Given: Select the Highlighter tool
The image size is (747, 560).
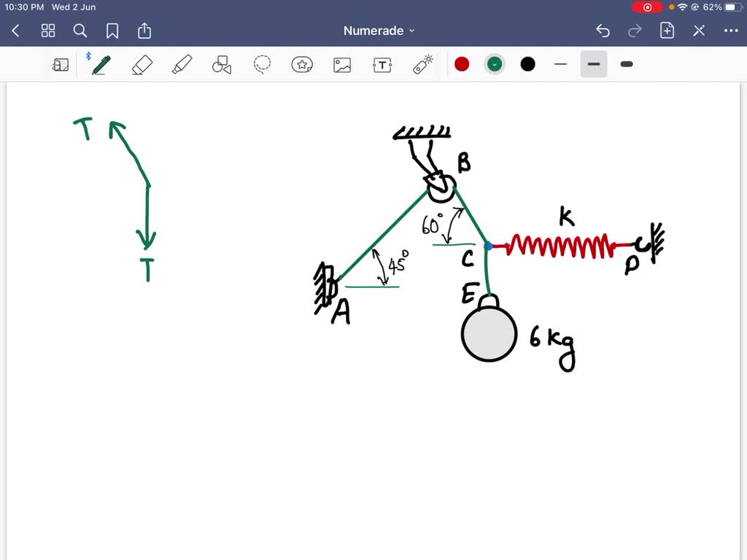Looking at the screenshot, I should [182, 64].
